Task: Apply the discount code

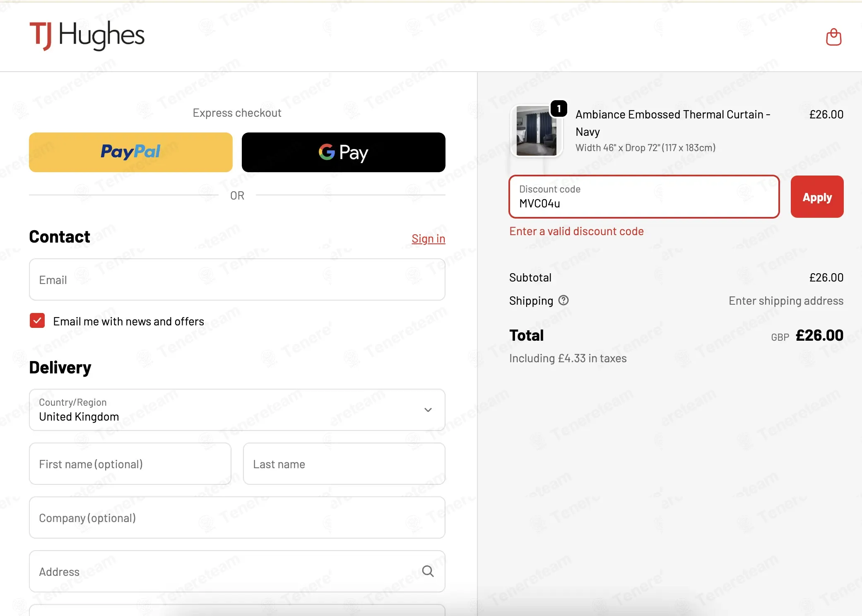Action: tap(817, 197)
